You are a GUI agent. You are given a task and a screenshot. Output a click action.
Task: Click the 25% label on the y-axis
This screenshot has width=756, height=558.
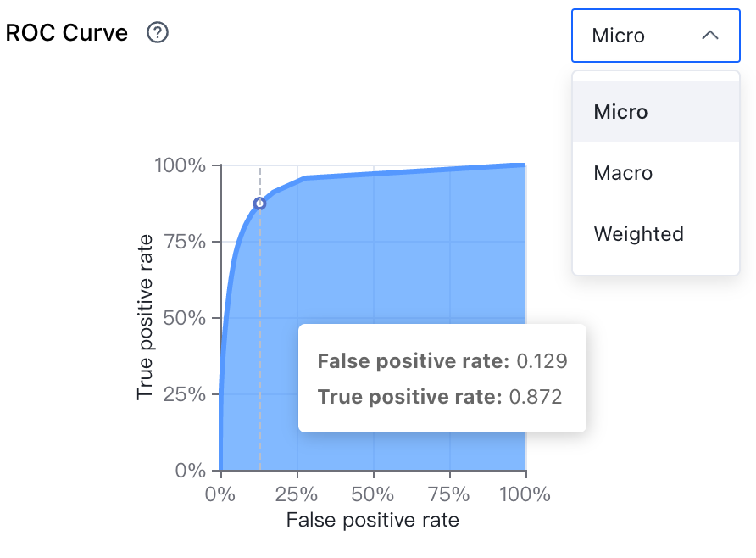(185, 394)
